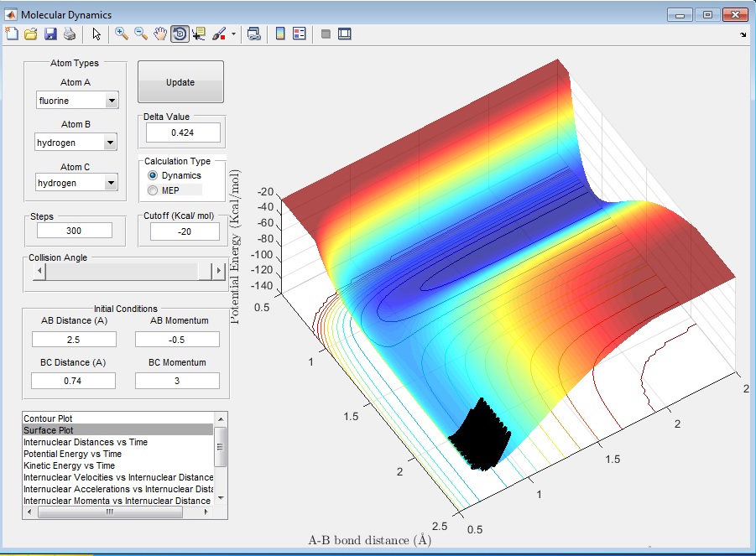Select the MEP calculation type
Screen dimensions: 756x556
[x=153, y=190]
